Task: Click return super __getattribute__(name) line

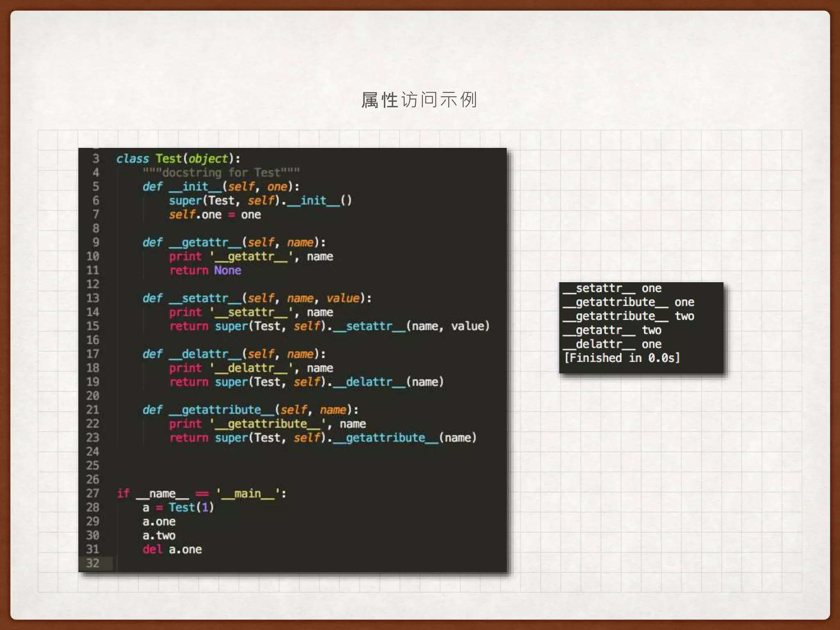Action: tap(323, 438)
